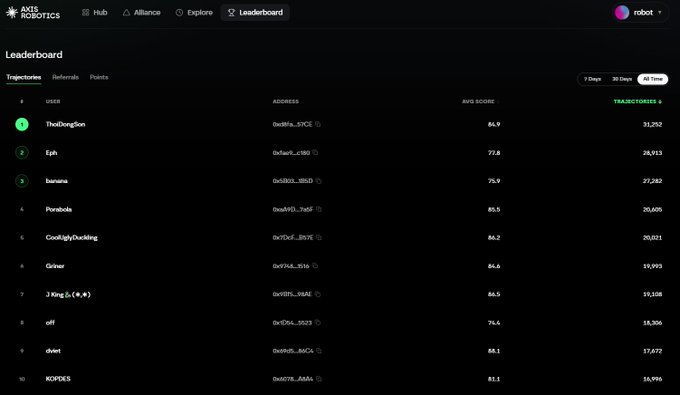Click the Axis Robotics logo

[33, 13]
